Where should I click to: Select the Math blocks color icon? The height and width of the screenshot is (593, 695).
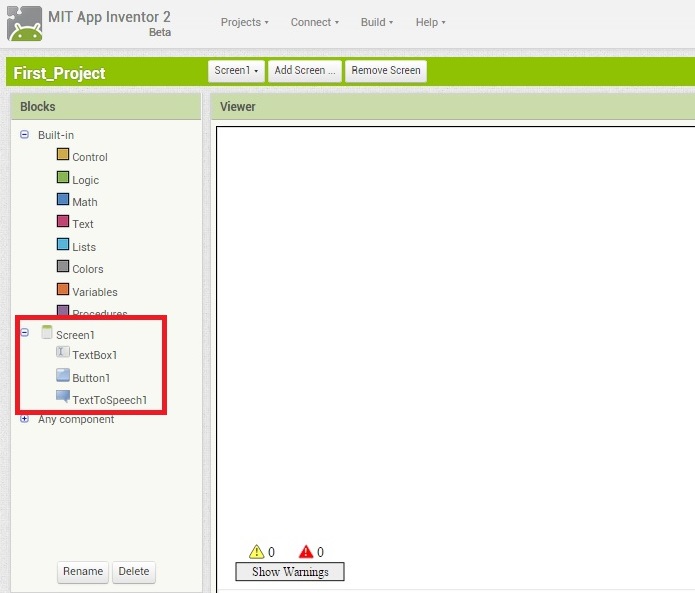point(63,199)
